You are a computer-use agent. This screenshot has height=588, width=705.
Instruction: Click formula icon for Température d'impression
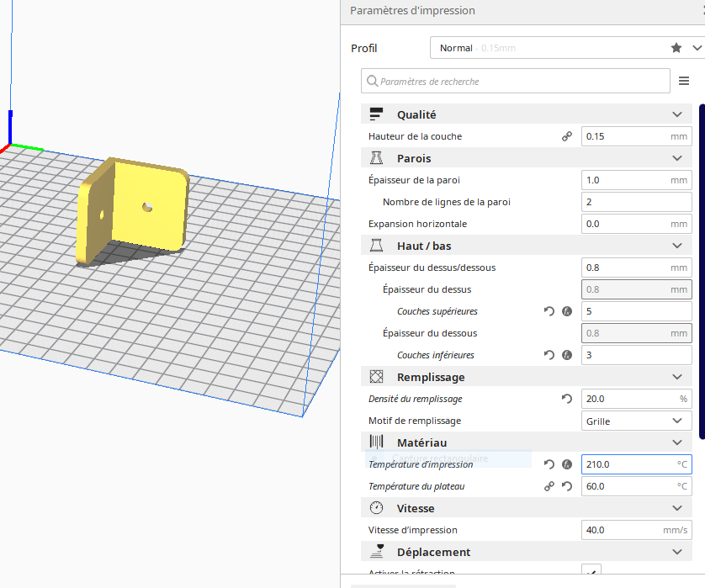coord(567,464)
